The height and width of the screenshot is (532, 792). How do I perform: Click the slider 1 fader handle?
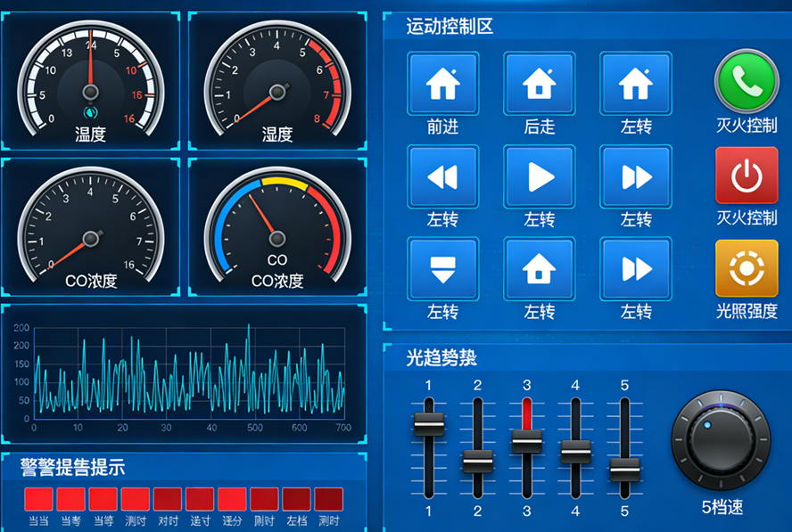pos(428,424)
